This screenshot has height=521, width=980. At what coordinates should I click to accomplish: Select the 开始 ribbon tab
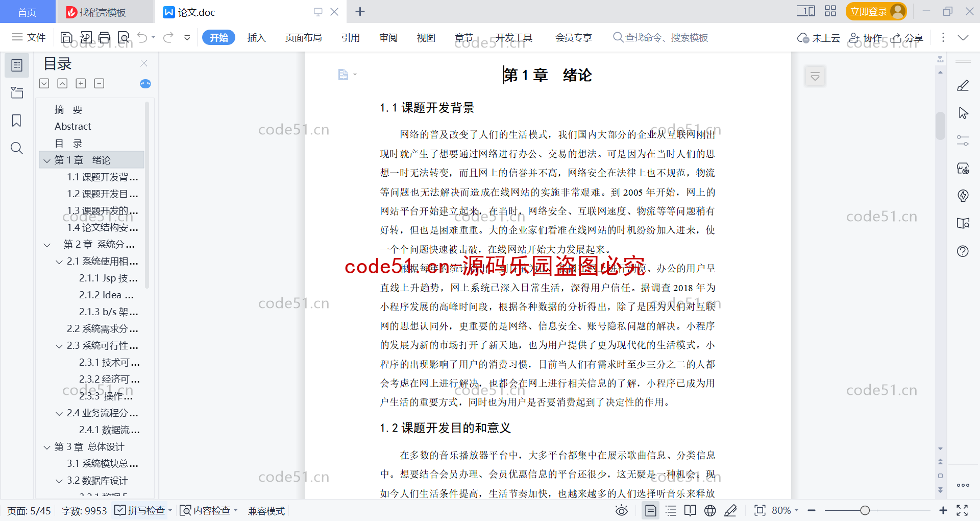click(218, 37)
